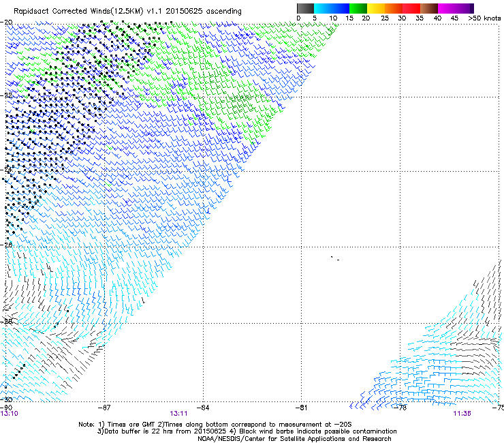Click the '25' legend scale label

[385, 18]
